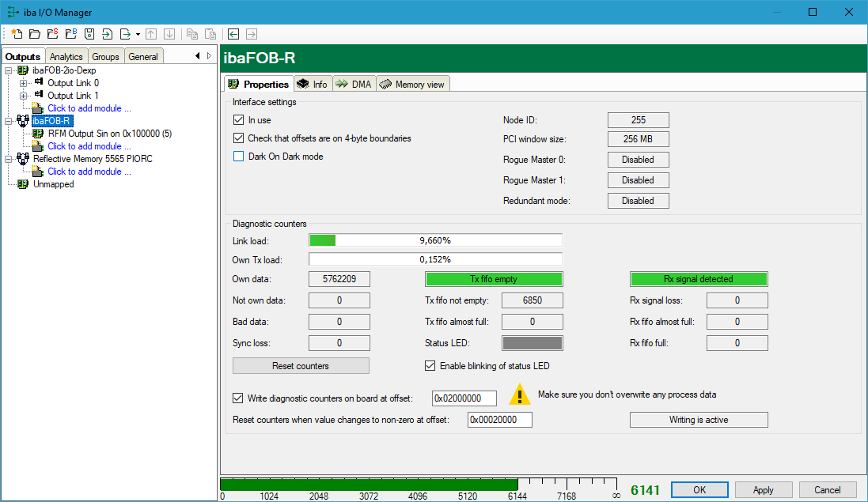This screenshot has width=868, height=502.
Task: Click the green back arrow icon
Action: coord(233,34)
